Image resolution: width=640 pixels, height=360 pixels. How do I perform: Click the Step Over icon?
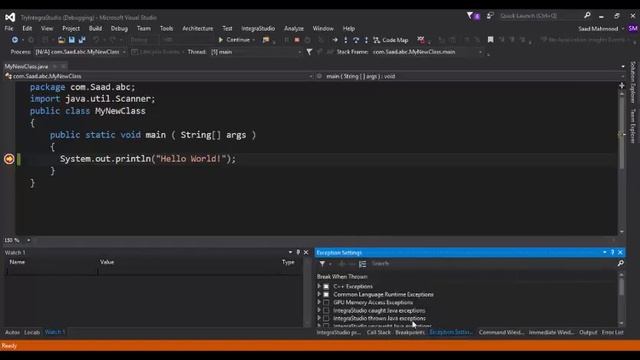pos(356,40)
